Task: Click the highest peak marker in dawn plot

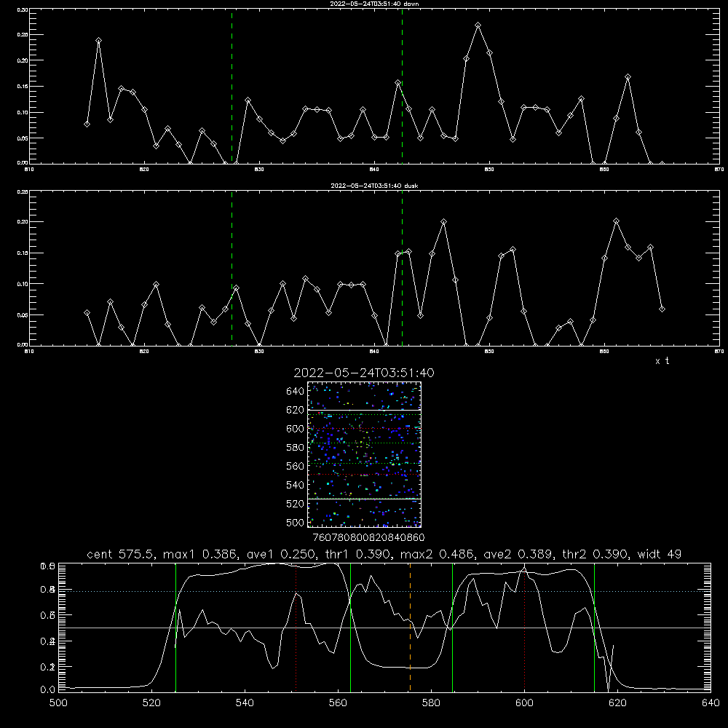Action: (478, 25)
